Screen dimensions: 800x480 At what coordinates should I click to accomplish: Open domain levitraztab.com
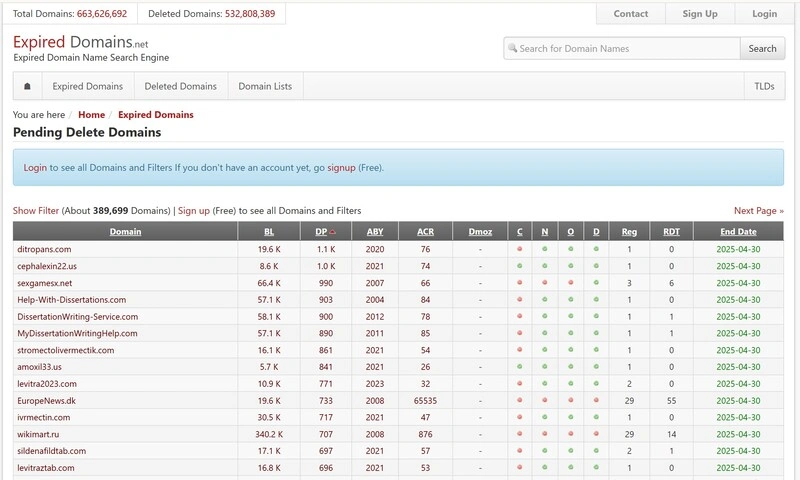pyautogui.click(x=46, y=468)
